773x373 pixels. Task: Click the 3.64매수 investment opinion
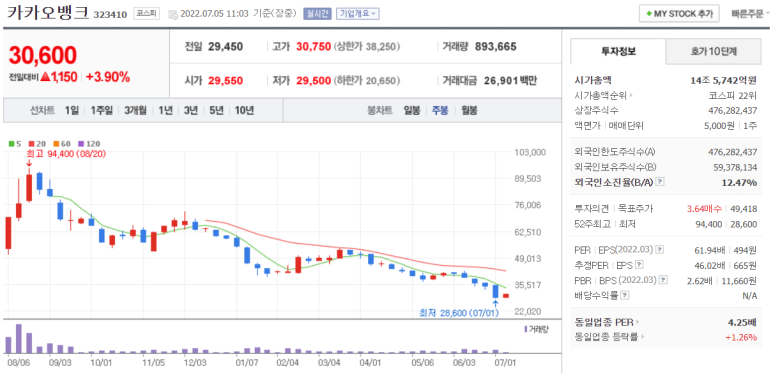(x=704, y=209)
